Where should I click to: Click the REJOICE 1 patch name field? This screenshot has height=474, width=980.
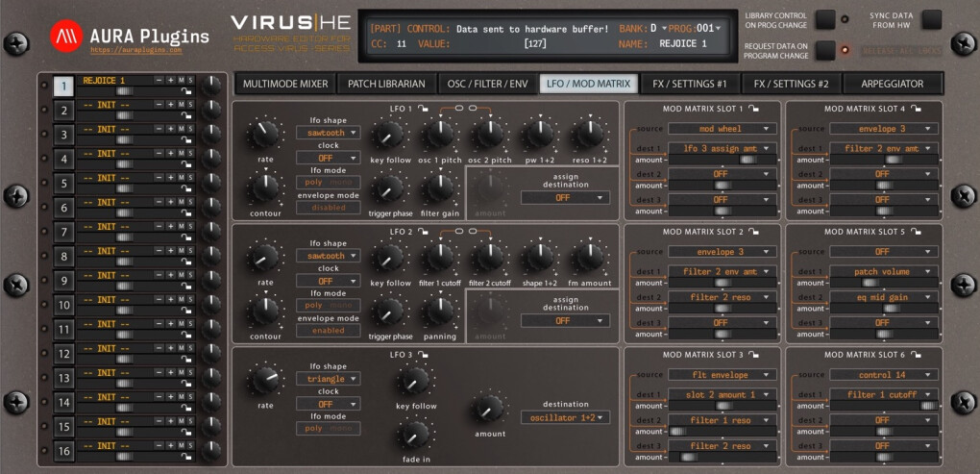click(x=114, y=80)
